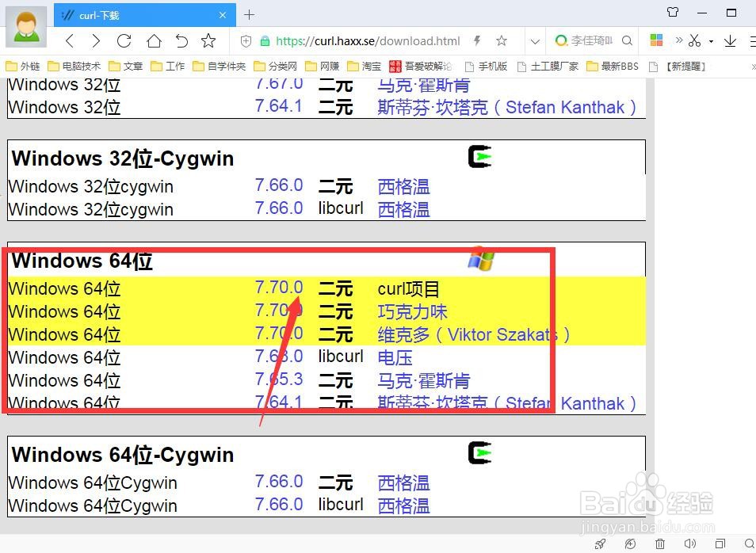This screenshot has height=553, width=756.
Task: Open the 最新BBS bookmark folder
Action: coord(613,66)
